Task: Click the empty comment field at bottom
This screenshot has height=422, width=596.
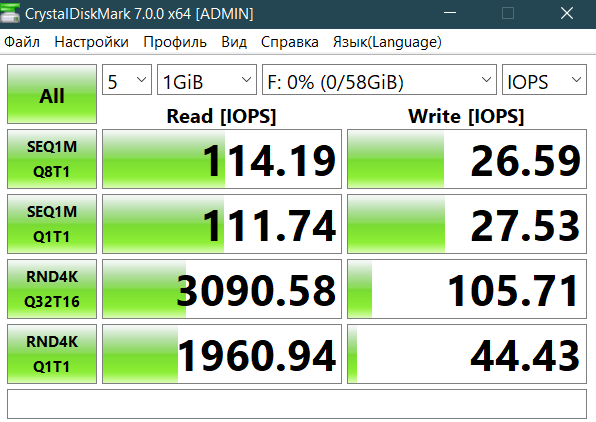Action: (x=297, y=404)
